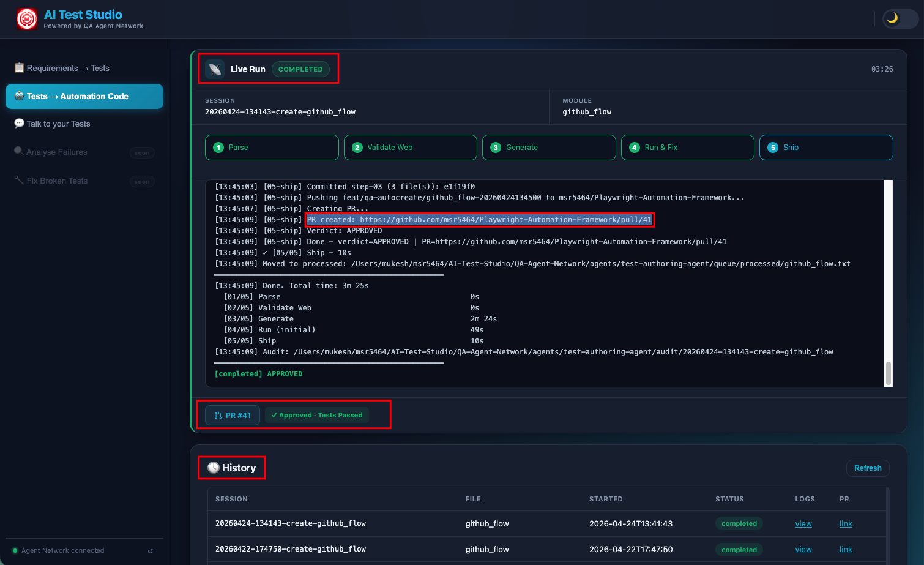The image size is (924, 565).
Task: Click the module value github_flow
Action: [587, 112]
